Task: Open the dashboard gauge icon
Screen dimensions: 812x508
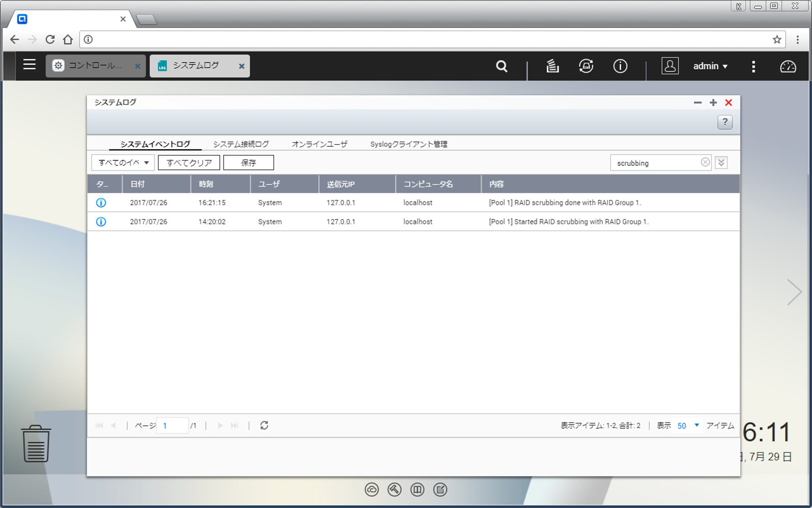Action: point(788,66)
